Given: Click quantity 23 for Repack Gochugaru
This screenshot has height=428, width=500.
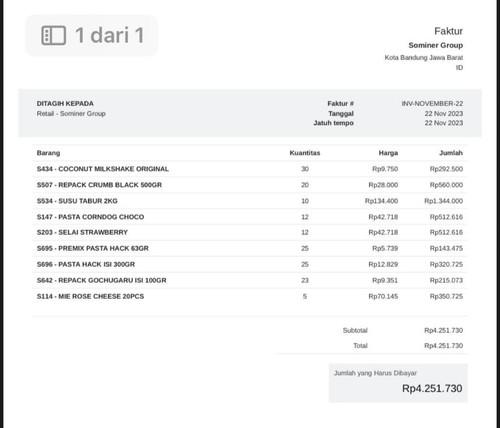Looking at the screenshot, I should pyautogui.click(x=305, y=280).
